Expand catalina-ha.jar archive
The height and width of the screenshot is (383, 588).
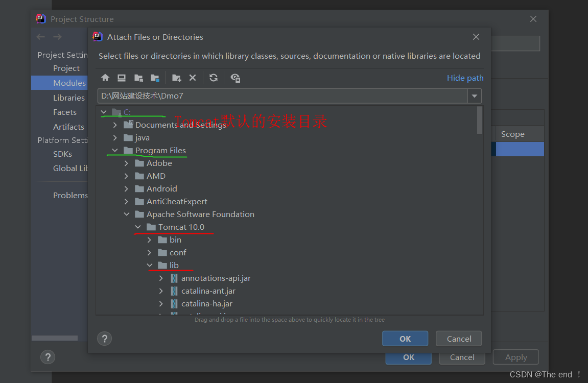tap(161, 303)
